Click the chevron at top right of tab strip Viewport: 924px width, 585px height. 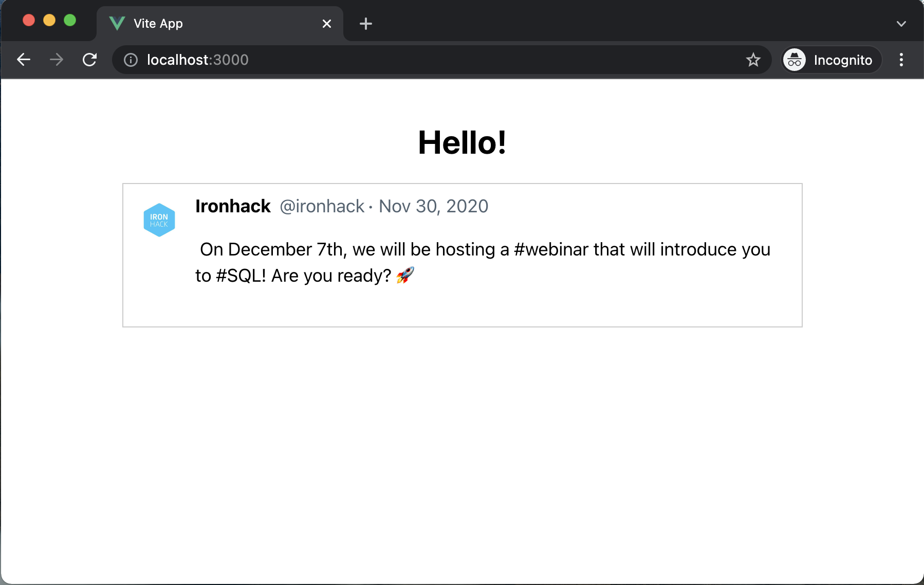click(x=900, y=23)
